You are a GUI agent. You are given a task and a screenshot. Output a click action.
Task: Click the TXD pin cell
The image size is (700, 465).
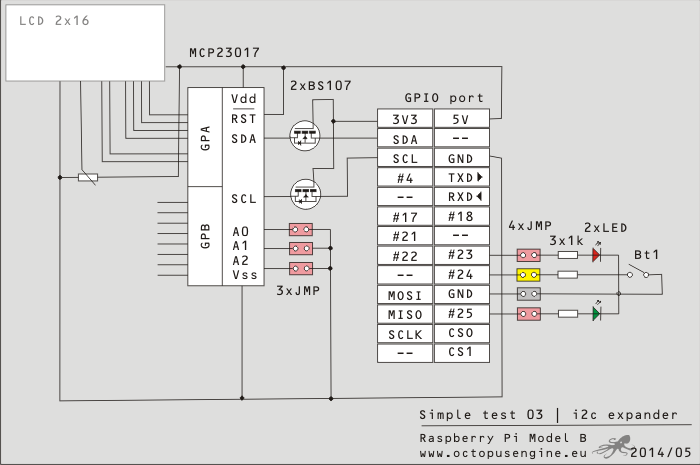[462, 178]
